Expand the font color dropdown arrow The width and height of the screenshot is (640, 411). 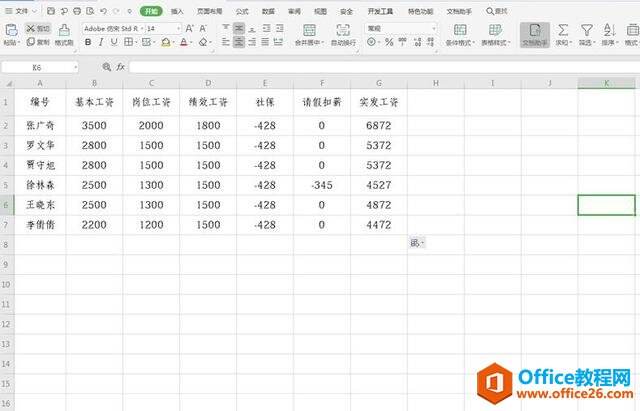click(192, 42)
